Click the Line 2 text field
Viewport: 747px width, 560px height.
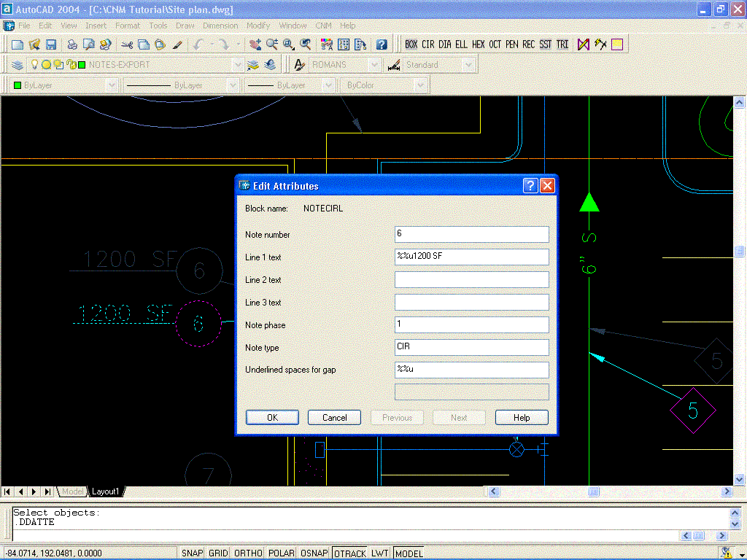pyautogui.click(x=471, y=280)
